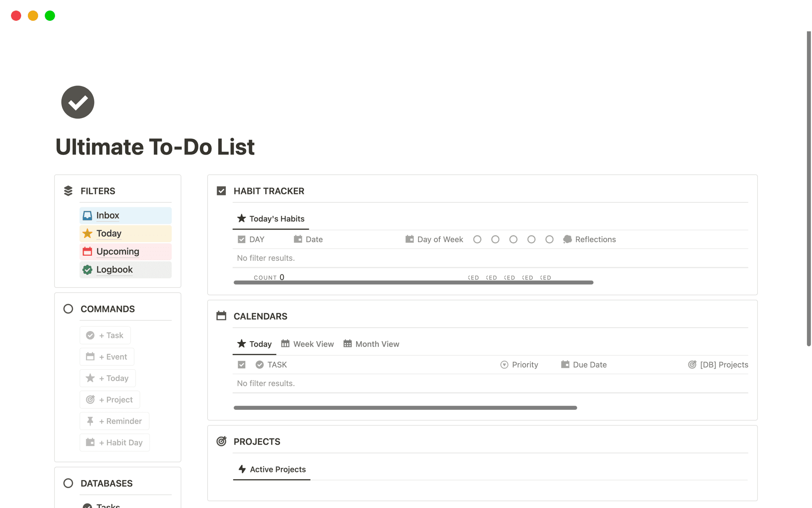Click the Filters stack icon

pos(68,190)
